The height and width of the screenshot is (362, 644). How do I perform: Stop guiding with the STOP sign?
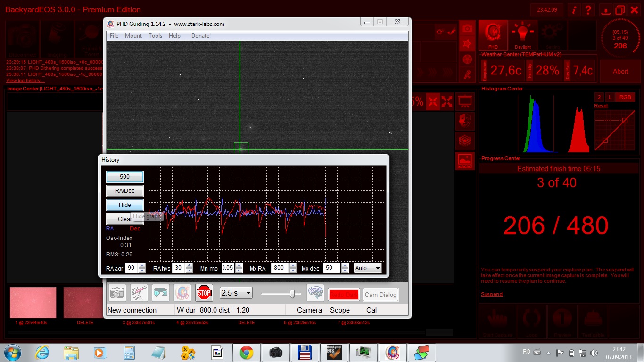(204, 293)
